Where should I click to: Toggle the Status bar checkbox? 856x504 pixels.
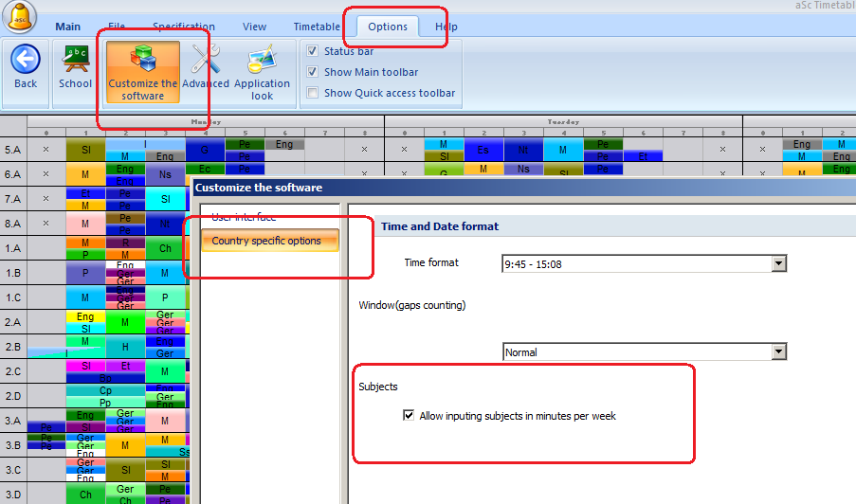[313, 51]
